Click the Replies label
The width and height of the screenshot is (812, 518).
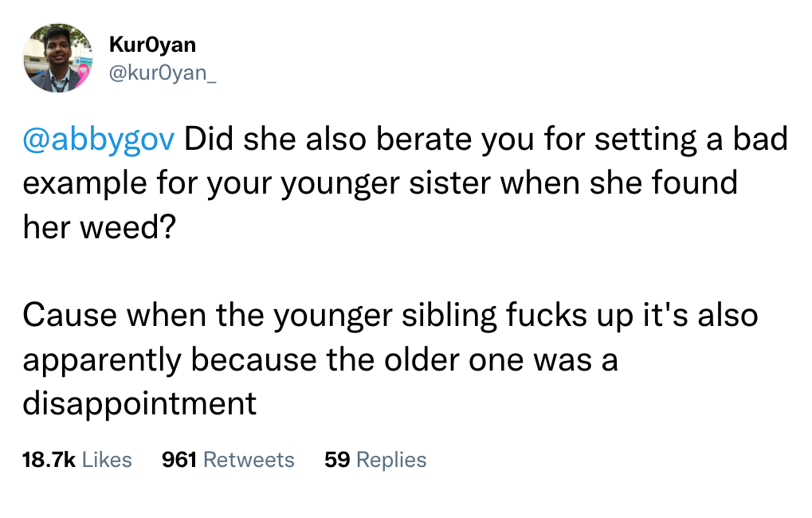391,460
